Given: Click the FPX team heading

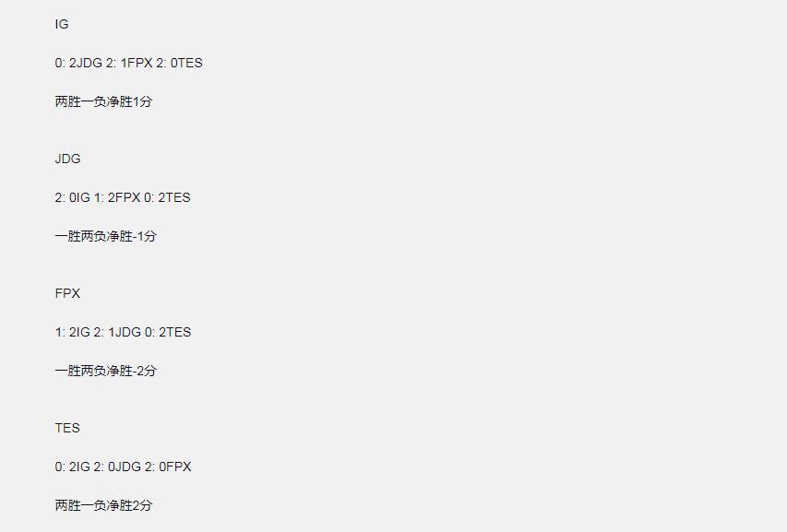Looking at the screenshot, I should [67, 293].
